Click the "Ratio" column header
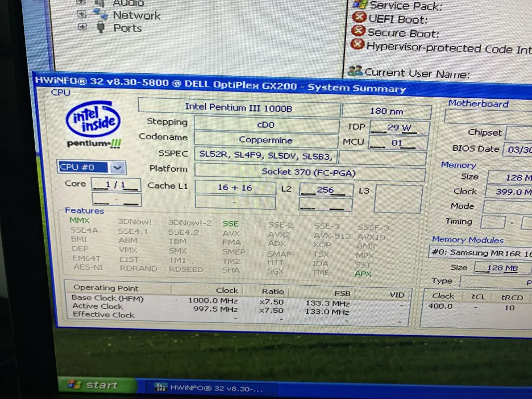This screenshot has height=399, width=532. click(x=273, y=291)
